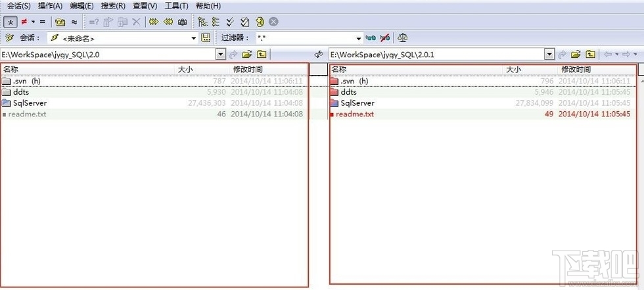The image size is (644, 290).
Task: Click the 过滤器 filter input field
Action: (305, 38)
